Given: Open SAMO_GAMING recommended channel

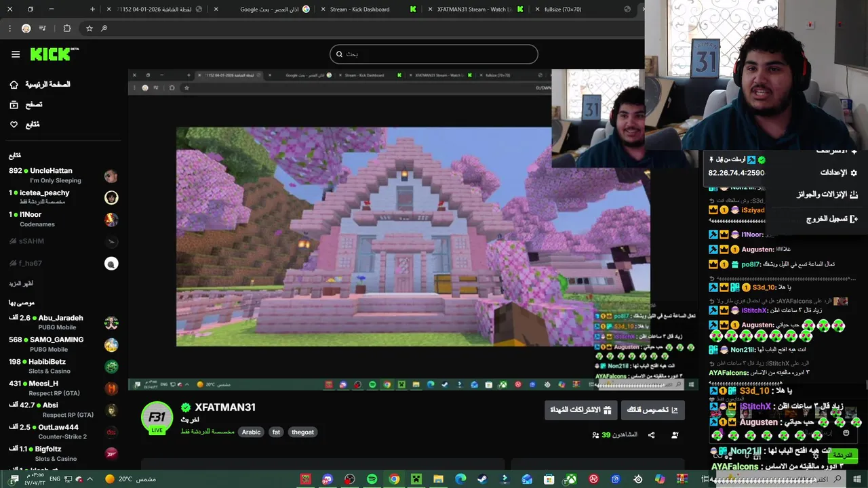Looking at the screenshot, I should 64,344.
